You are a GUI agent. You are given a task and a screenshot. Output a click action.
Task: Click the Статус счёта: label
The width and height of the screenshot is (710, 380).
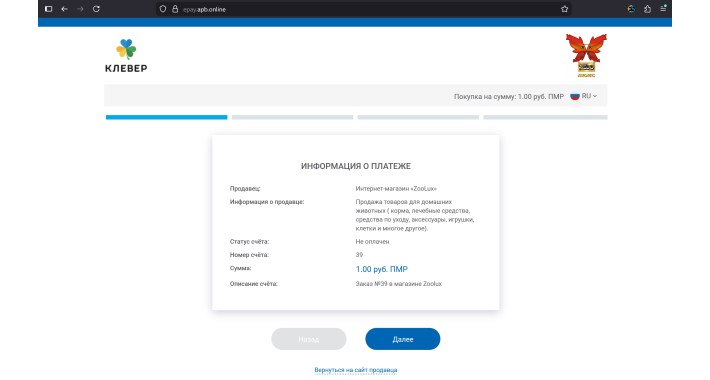click(x=249, y=241)
